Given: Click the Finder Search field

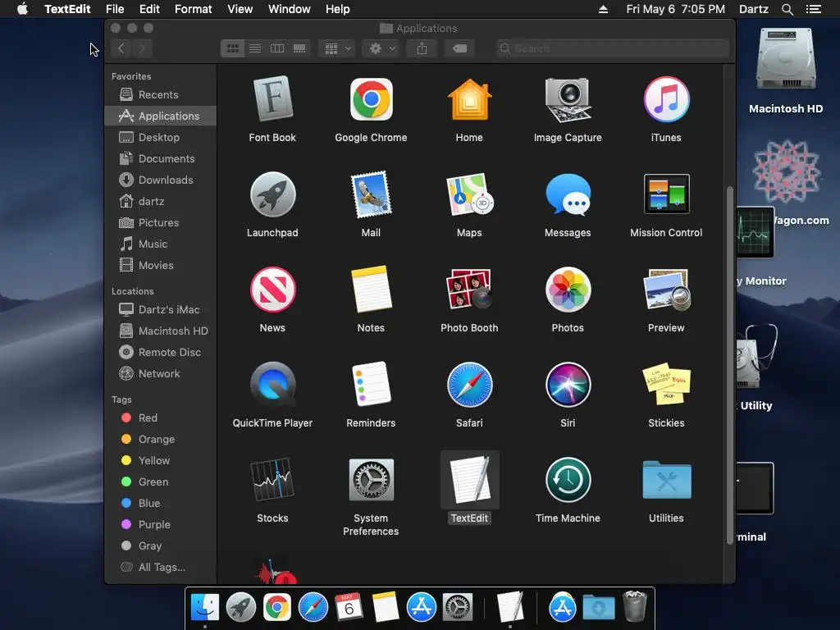Looking at the screenshot, I should [x=612, y=48].
